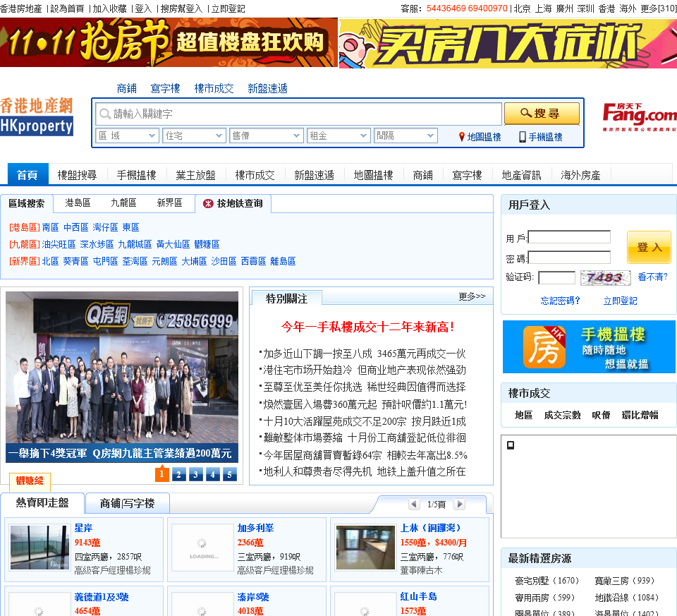Select the 首頁 navigation tab
677x616 pixels.
28,175
